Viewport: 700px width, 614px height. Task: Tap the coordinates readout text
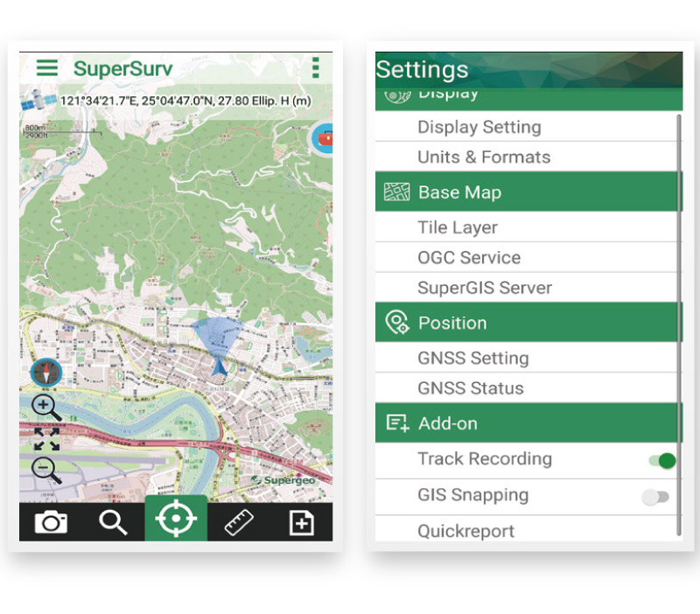click(x=185, y=101)
